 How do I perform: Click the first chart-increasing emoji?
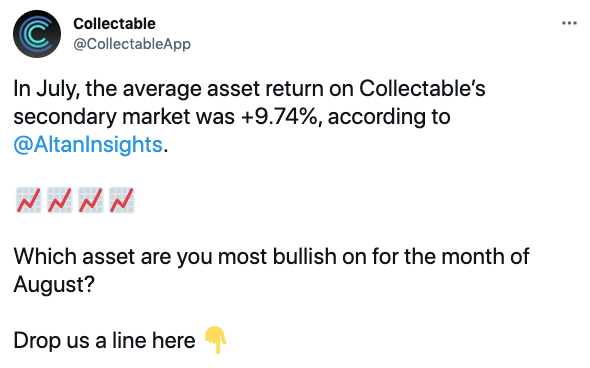29,200
